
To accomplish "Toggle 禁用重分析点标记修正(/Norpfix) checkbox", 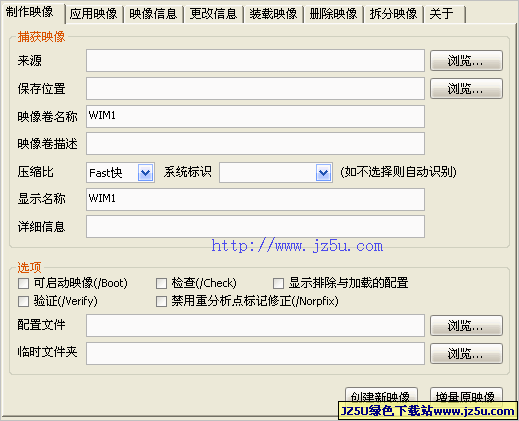I will 162,302.
